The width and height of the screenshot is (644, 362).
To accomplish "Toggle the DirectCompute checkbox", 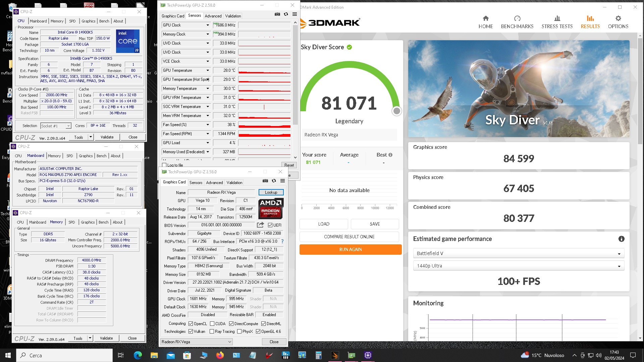I will tap(231, 324).
